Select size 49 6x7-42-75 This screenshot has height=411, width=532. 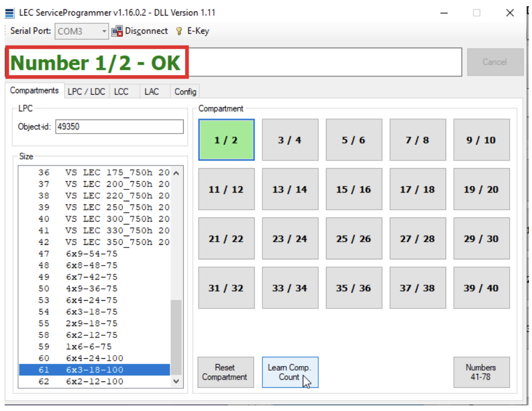(x=95, y=277)
